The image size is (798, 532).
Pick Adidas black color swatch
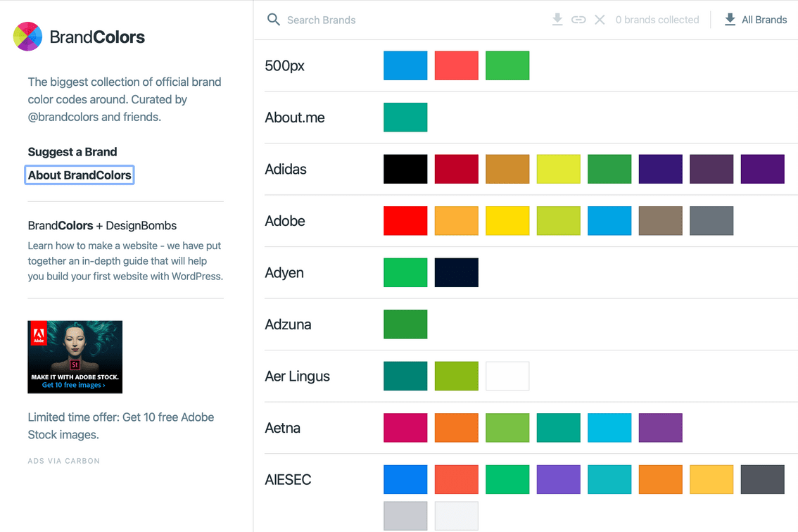(405, 169)
